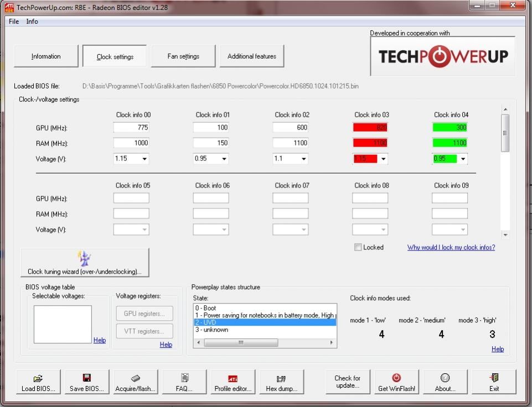Switch to the Information tab
This screenshot has width=532, height=407.
tap(46, 56)
